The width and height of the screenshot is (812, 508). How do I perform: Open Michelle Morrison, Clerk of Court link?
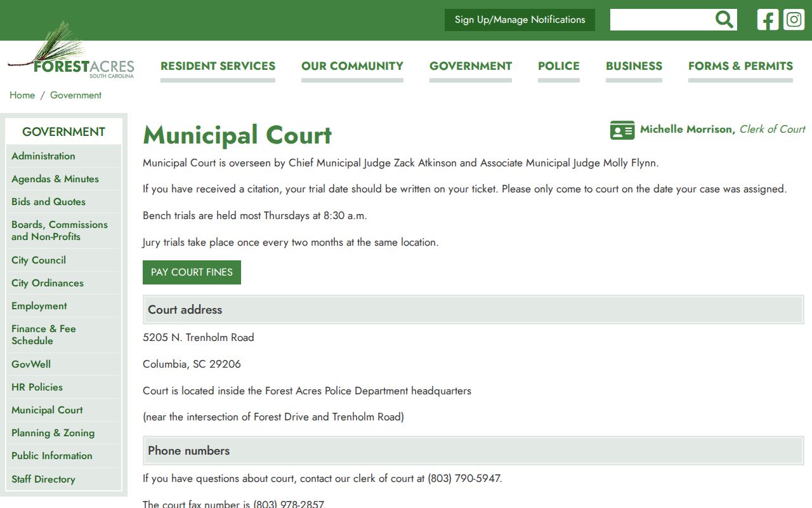pos(723,129)
